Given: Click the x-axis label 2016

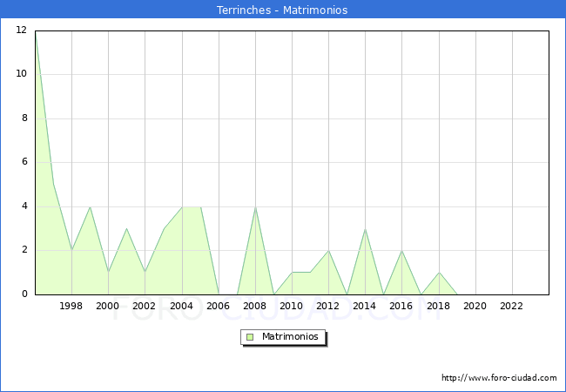Looking at the screenshot, I should [x=401, y=306].
